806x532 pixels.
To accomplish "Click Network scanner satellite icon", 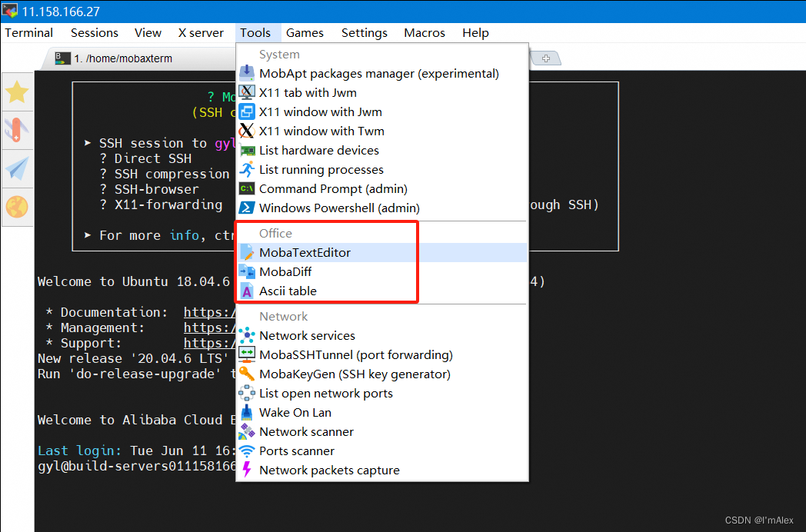I will pyautogui.click(x=247, y=432).
